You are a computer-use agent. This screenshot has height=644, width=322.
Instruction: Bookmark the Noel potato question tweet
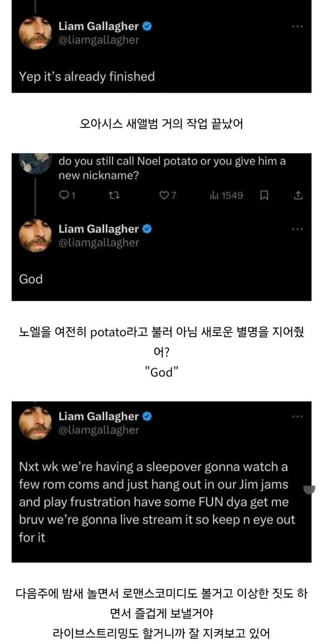264,196
